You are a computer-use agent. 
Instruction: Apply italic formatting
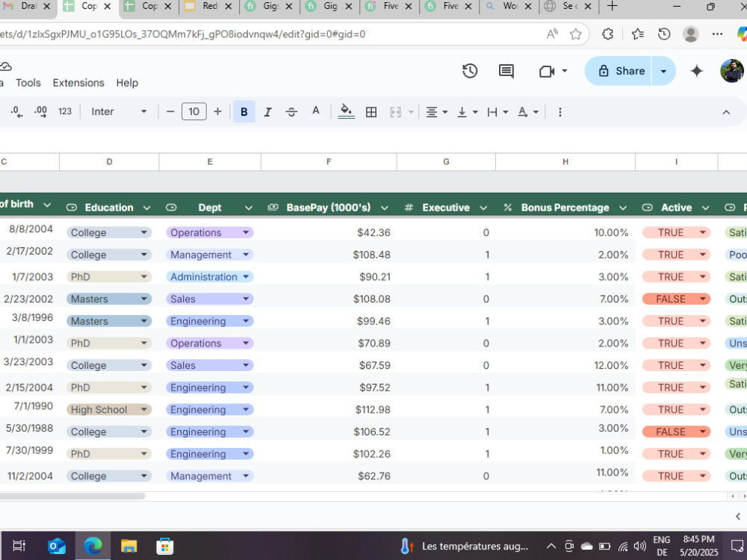[267, 111]
